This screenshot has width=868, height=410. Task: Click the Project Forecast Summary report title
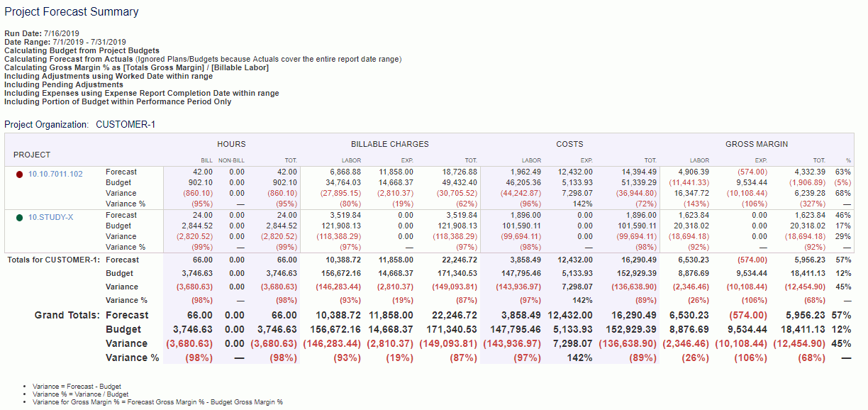tap(71, 12)
